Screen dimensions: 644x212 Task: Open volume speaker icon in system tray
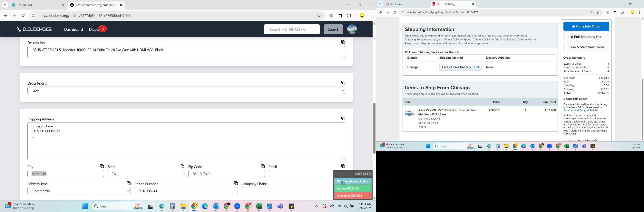coord(346,206)
